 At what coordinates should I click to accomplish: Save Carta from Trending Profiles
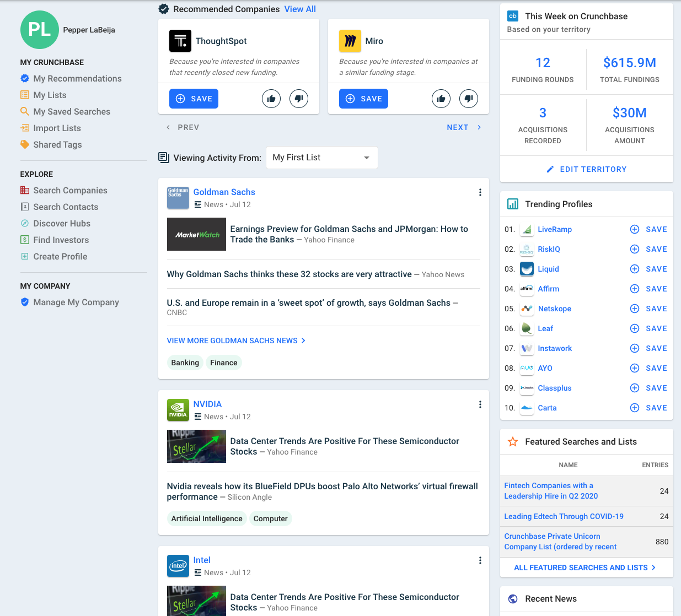point(649,408)
